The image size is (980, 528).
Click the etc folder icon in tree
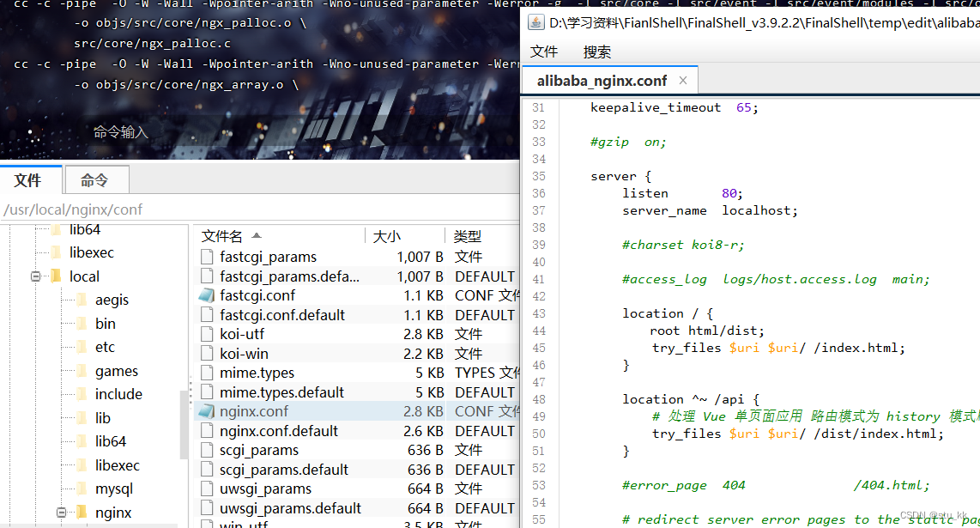[82, 347]
